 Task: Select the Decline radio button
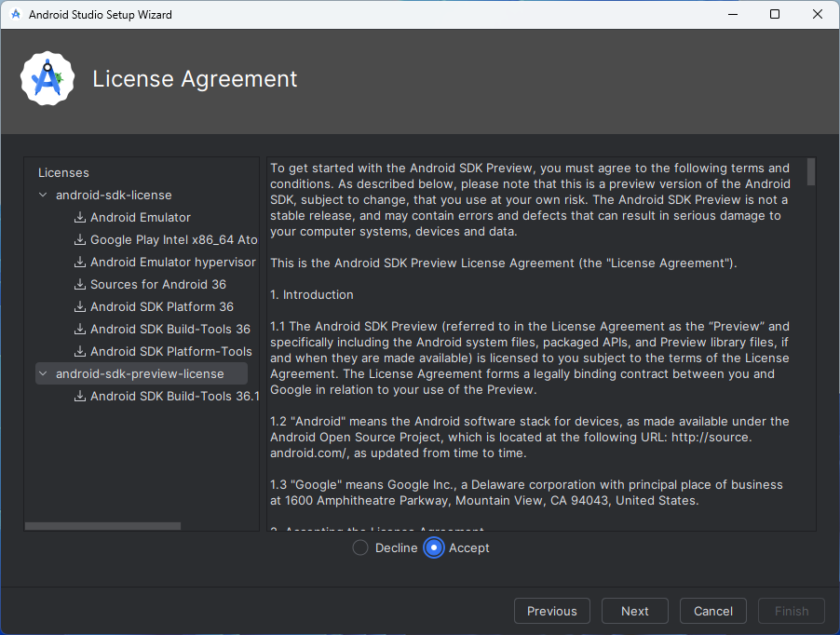[360, 547]
